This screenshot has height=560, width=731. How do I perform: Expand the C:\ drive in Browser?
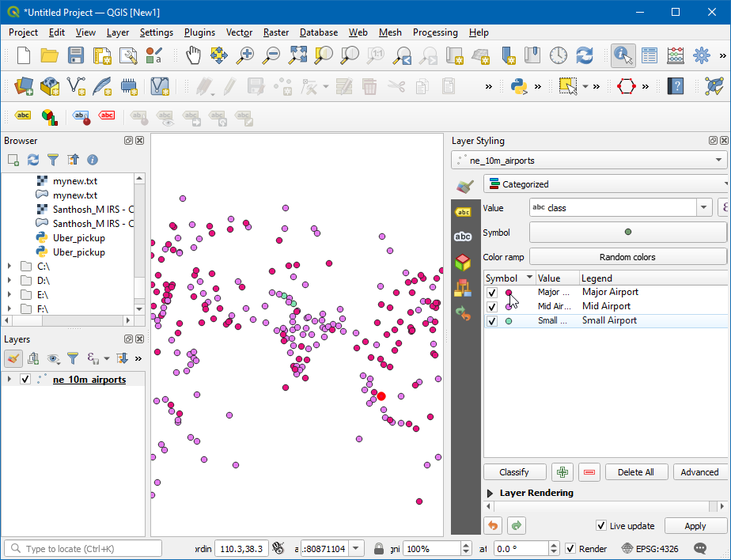click(x=9, y=267)
